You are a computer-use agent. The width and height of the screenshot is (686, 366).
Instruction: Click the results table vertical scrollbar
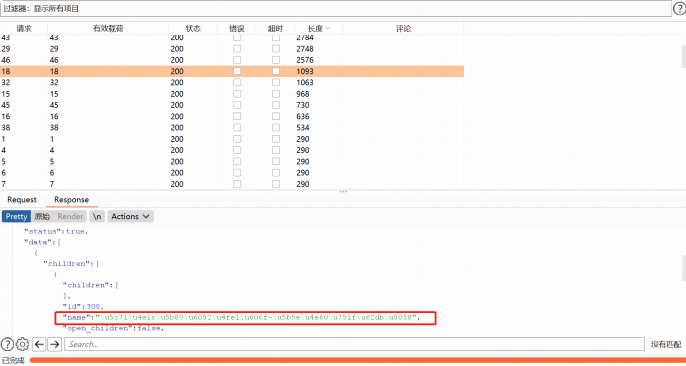683,56
